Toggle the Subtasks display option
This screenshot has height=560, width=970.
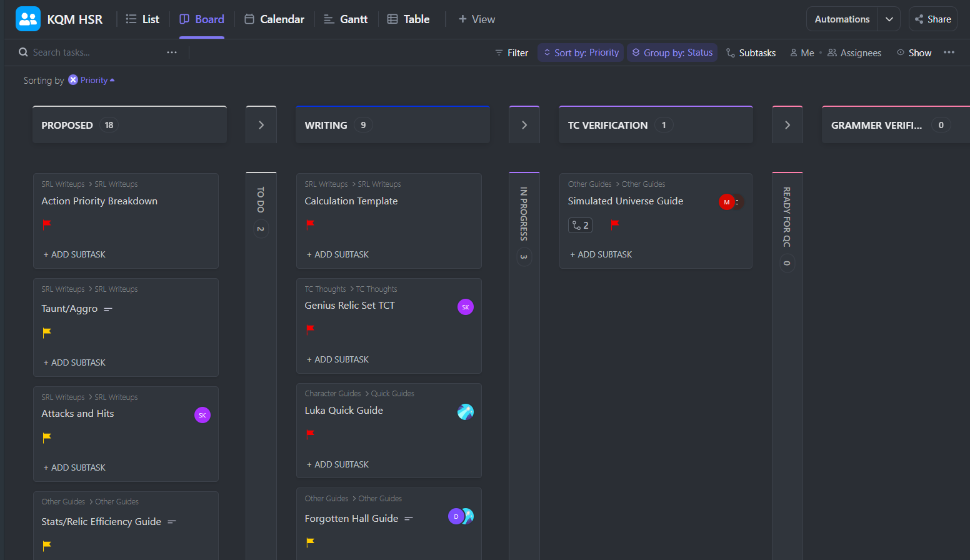pos(751,52)
